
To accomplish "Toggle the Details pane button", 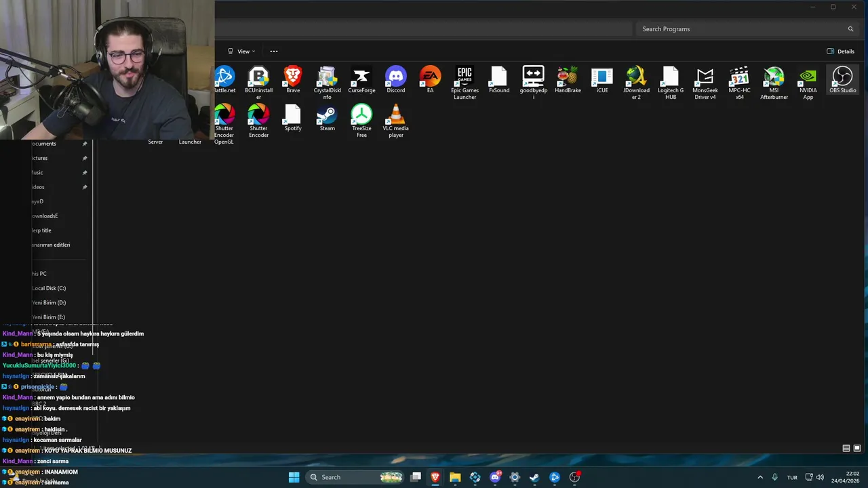I will click(840, 52).
